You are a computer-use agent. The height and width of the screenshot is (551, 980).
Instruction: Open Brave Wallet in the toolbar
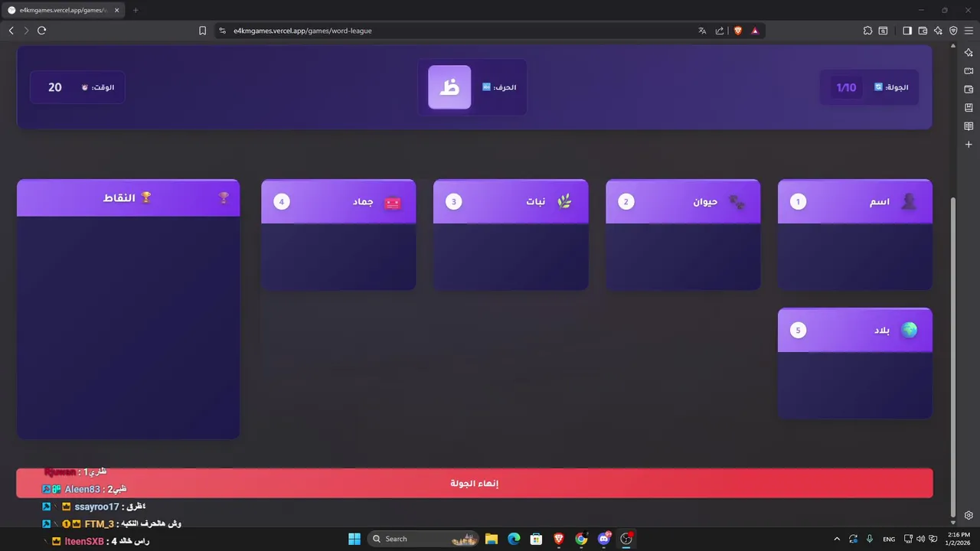click(923, 31)
